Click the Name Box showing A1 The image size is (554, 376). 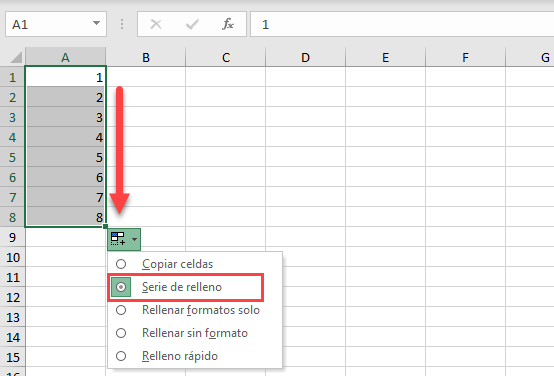56,24
